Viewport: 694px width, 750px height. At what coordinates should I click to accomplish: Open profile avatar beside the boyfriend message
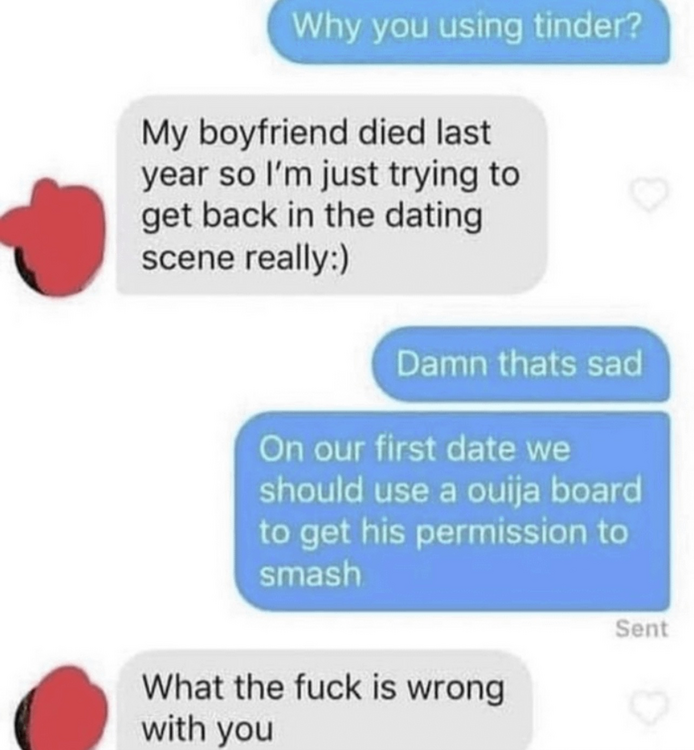[52, 238]
